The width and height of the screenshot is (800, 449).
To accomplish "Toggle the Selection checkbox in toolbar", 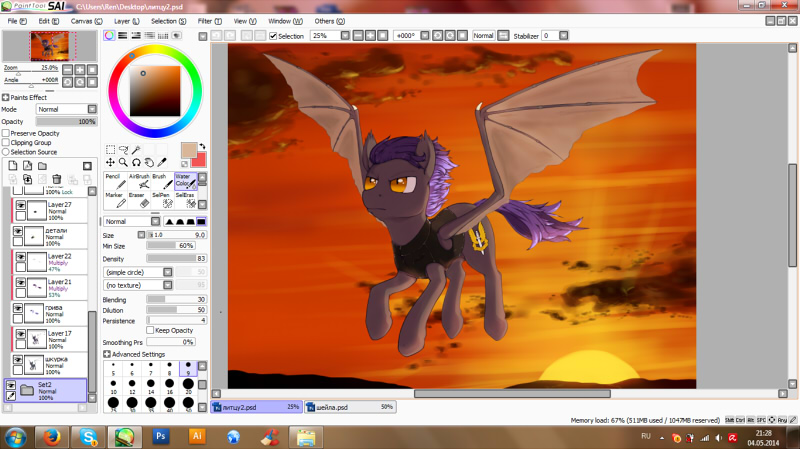I will point(273,36).
